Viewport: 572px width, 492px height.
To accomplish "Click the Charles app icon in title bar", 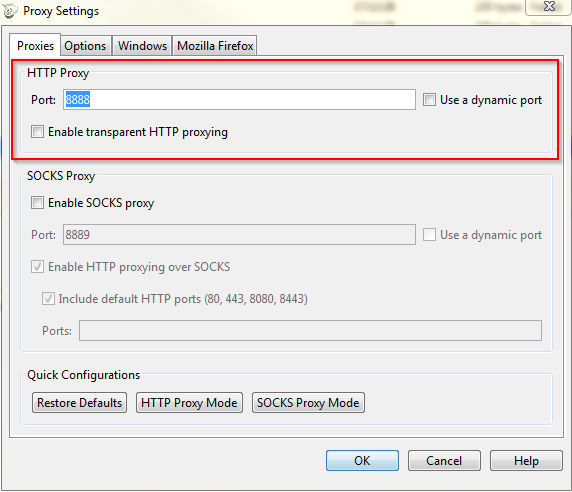I will [10, 11].
